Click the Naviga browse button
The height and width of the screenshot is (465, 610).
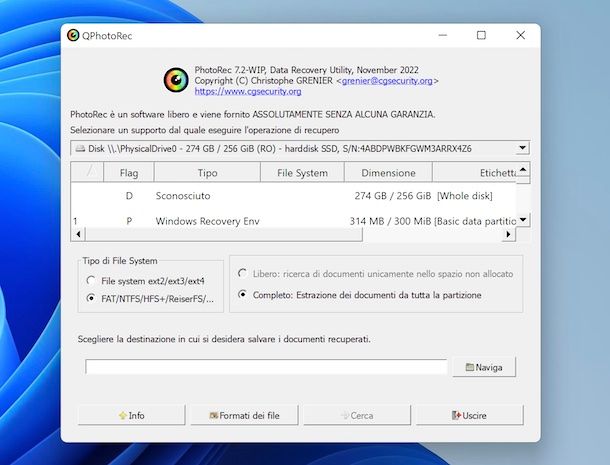(x=484, y=367)
